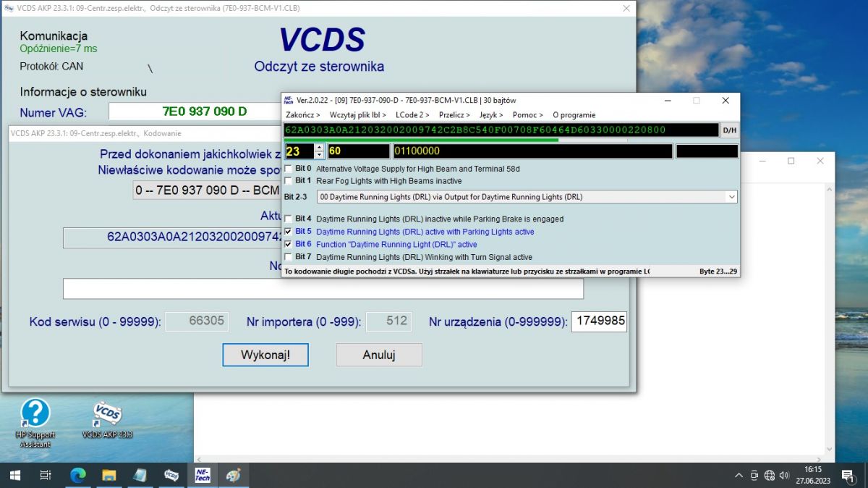The image size is (868, 488).
Task: Open File Explorer from the taskbar
Action: click(x=109, y=475)
